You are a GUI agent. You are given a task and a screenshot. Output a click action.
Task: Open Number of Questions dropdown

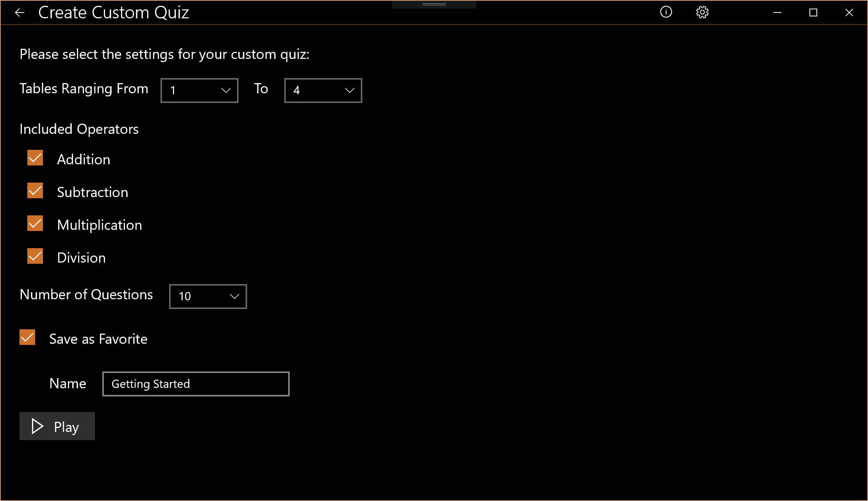coord(208,297)
